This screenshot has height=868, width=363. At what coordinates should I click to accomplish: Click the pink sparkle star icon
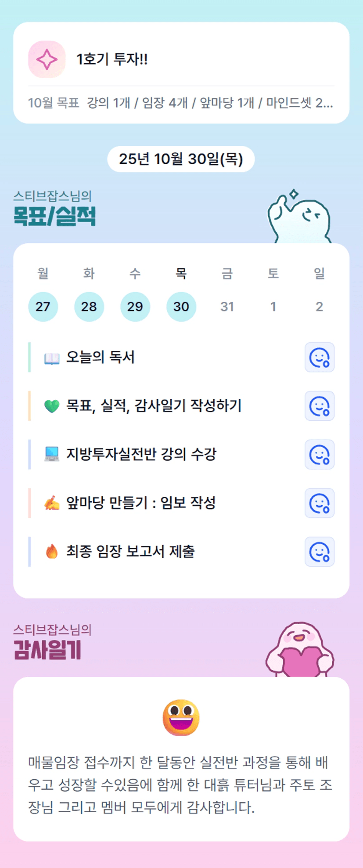point(47,59)
